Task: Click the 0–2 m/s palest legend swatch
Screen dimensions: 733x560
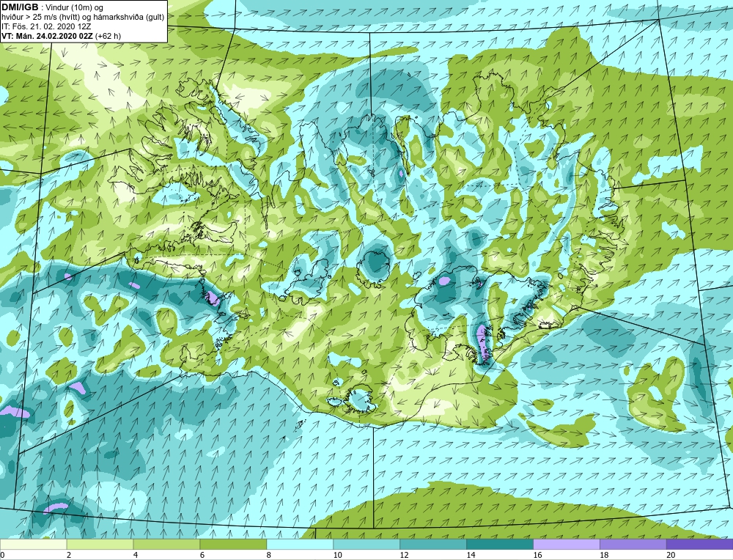Action: click(34, 544)
